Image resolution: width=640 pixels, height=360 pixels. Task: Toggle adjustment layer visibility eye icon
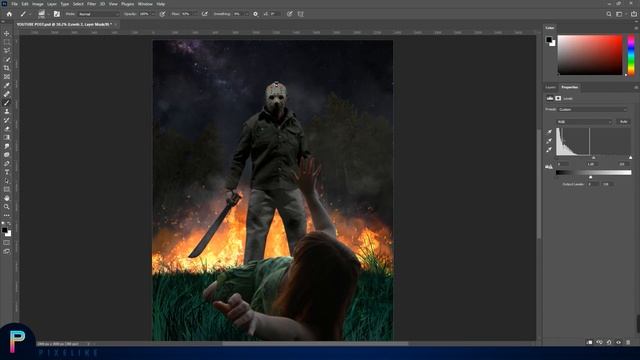pos(618,342)
